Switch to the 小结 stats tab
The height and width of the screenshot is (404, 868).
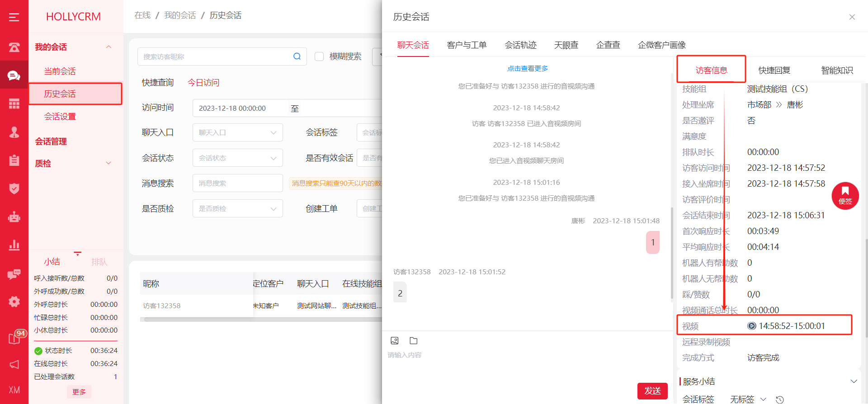(52, 262)
